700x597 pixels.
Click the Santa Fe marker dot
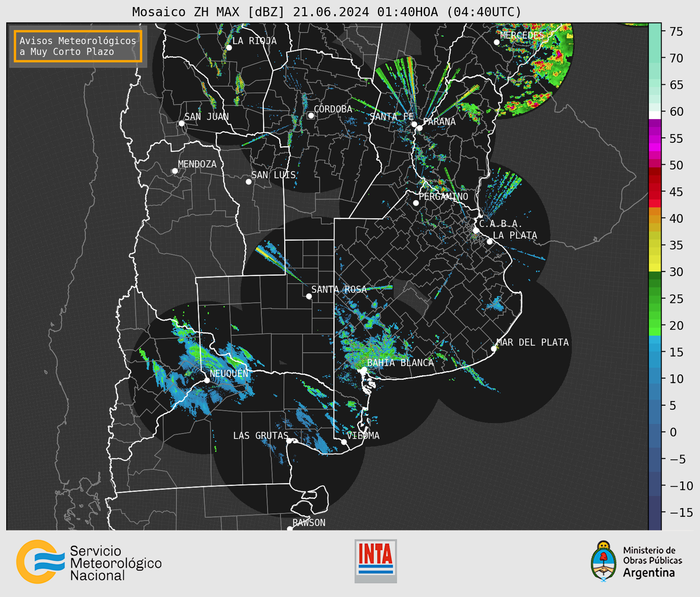click(x=414, y=124)
